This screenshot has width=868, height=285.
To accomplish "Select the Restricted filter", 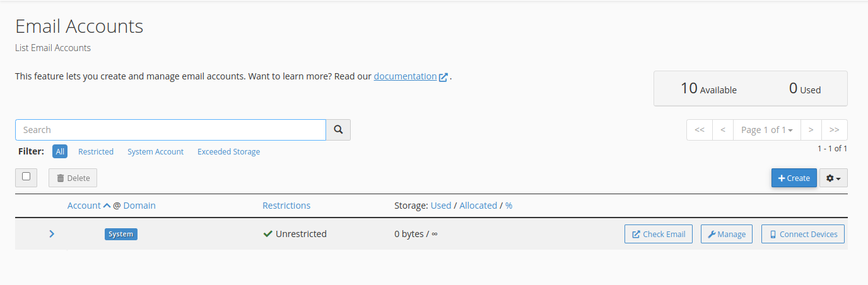I will 96,152.
